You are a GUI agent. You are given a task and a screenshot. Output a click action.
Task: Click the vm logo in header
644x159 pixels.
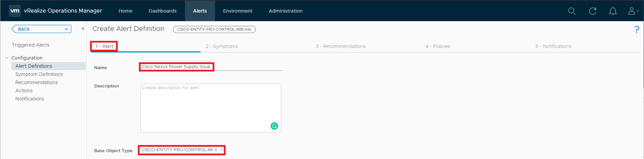pyautogui.click(x=15, y=11)
